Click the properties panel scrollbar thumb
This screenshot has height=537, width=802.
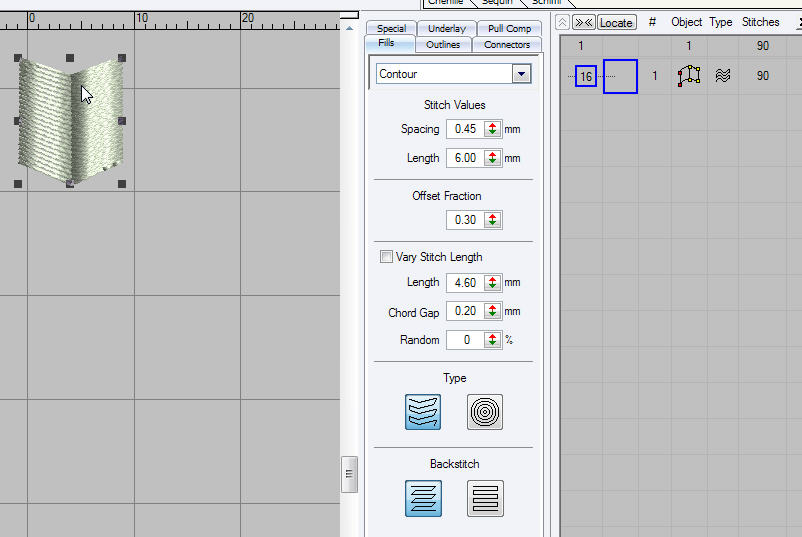(x=349, y=474)
